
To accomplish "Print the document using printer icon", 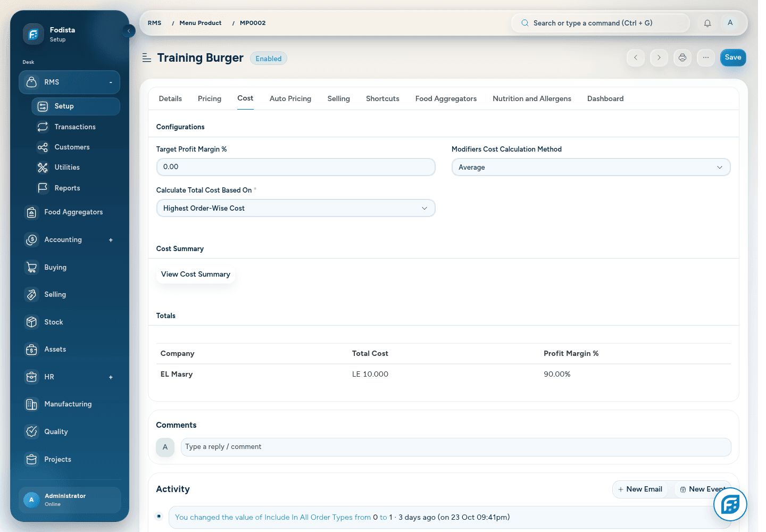I will [x=682, y=57].
